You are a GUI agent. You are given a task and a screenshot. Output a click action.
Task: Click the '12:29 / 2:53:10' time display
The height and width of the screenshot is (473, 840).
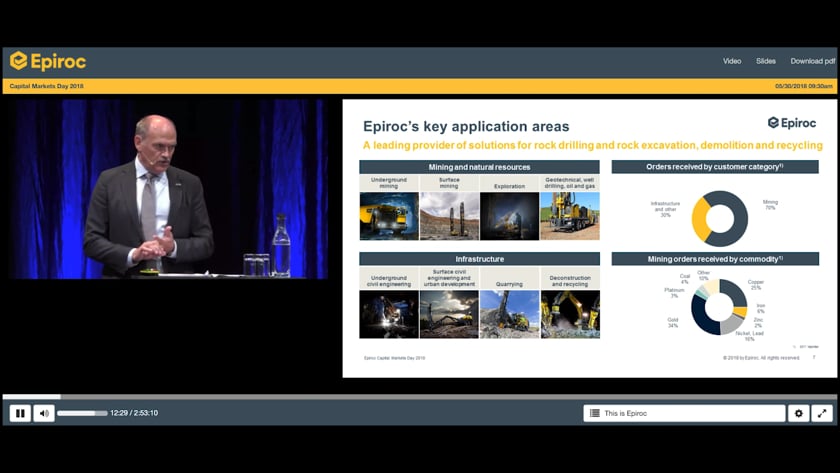click(134, 413)
